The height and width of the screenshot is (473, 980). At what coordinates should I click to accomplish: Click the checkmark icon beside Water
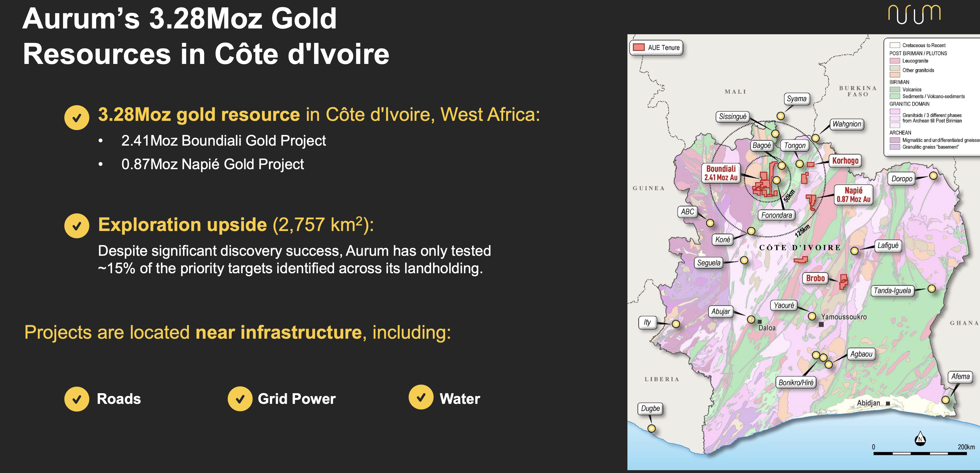pos(421,397)
